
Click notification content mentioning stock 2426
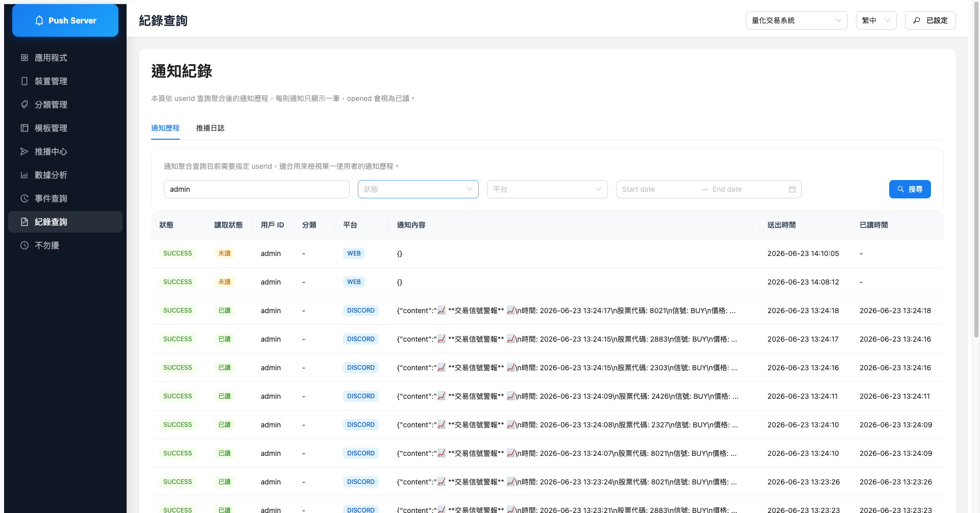tap(568, 396)
